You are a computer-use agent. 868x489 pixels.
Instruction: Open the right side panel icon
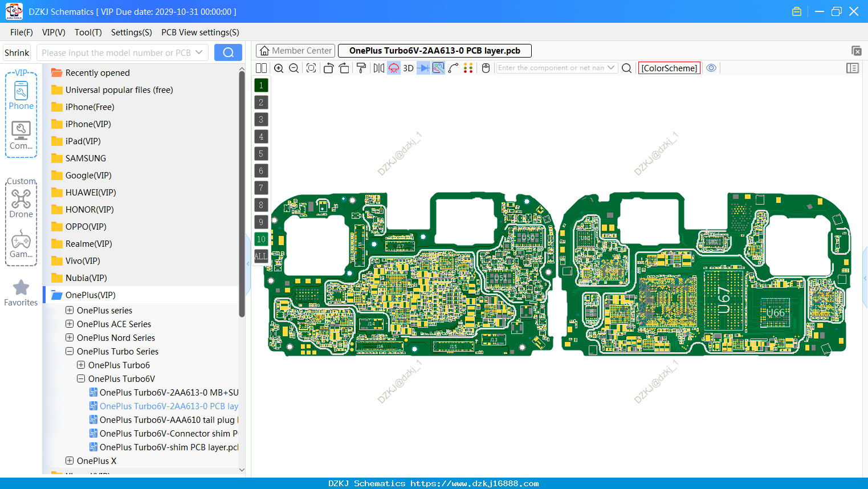click(853, 68)
